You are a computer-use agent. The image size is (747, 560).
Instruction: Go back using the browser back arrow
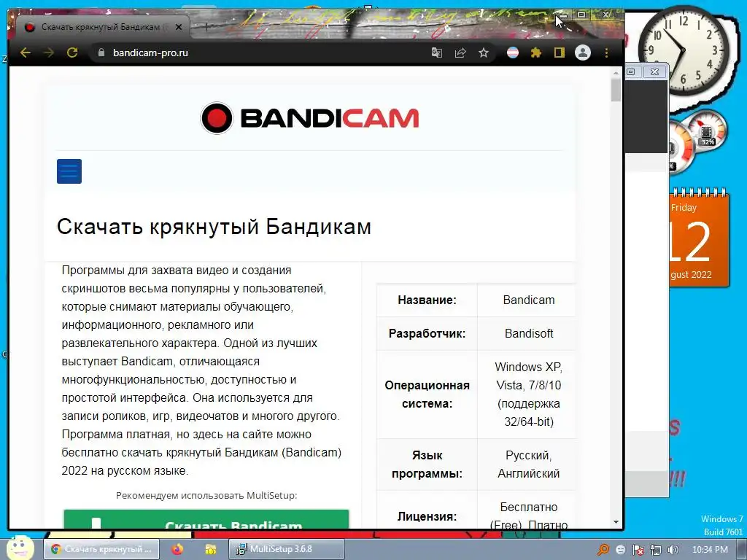(26, 52)
